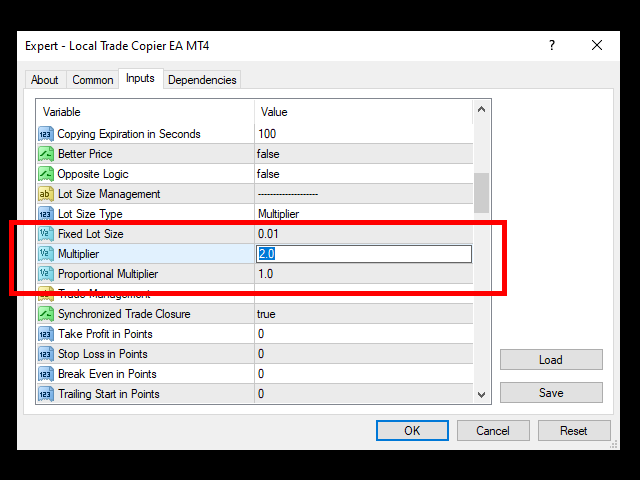Click the help question mark in title bar
Viewport: 640px width, 480px height.
pyautogui.click(x=552, y=45)
